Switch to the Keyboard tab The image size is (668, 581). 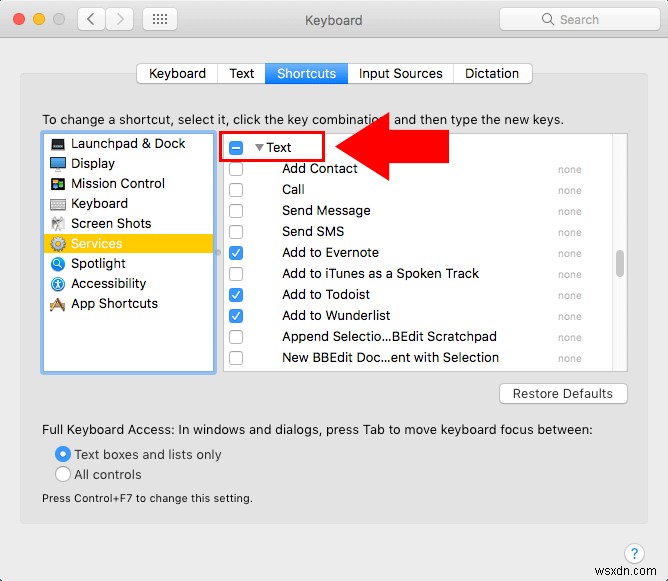tap(177, 74)
